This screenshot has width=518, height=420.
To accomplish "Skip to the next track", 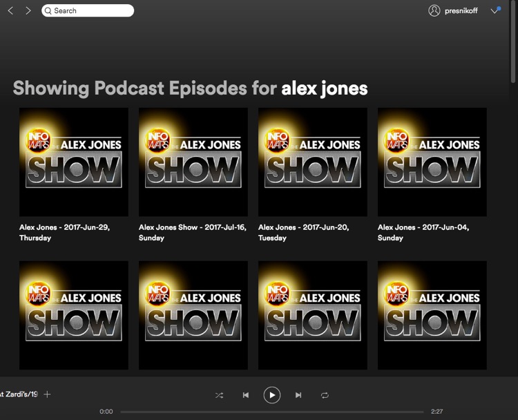I will click(x=298, y=395).
